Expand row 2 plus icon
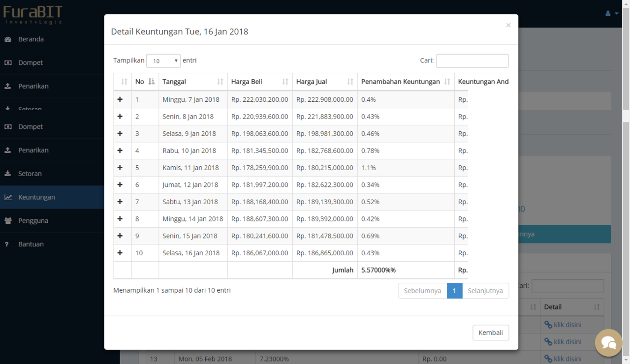 pyautogui.click(x=120, y=117)
